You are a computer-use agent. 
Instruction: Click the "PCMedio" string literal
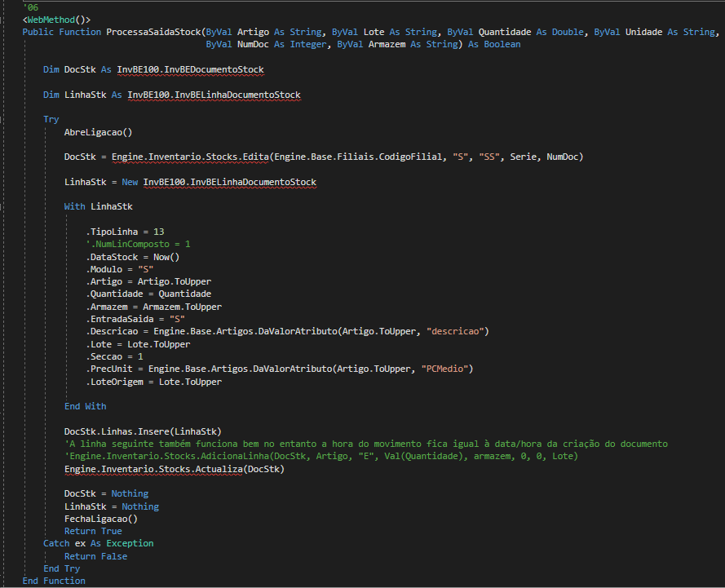(x=447, y=369)
